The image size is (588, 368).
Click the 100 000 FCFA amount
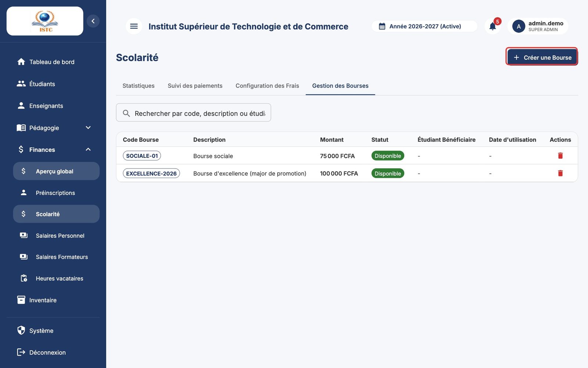(x=339, y=173)
